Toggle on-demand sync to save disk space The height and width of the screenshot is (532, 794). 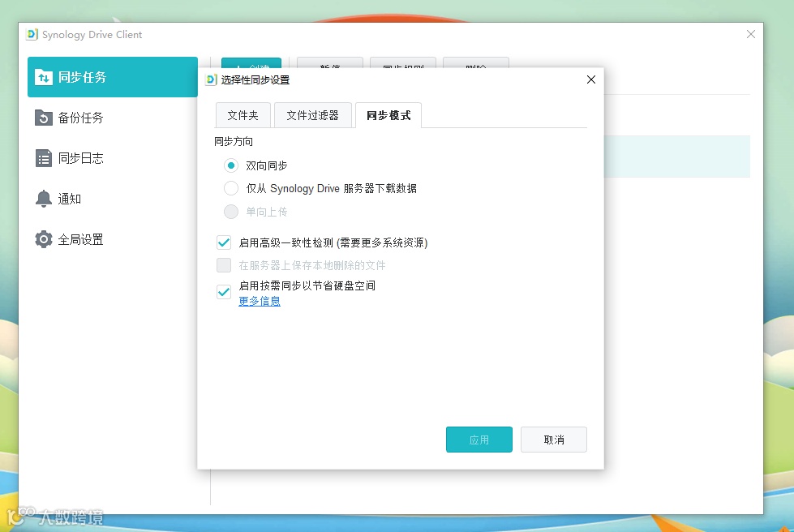click(x=224, y=292)
